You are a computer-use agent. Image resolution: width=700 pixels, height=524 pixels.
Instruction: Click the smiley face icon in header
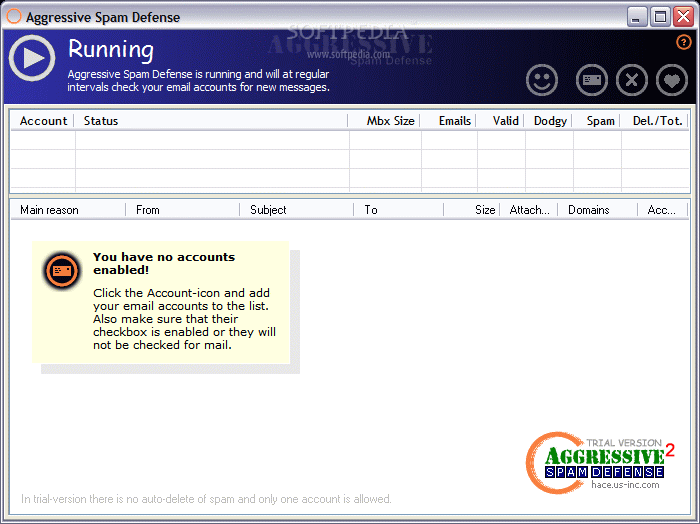pos(542,80)
